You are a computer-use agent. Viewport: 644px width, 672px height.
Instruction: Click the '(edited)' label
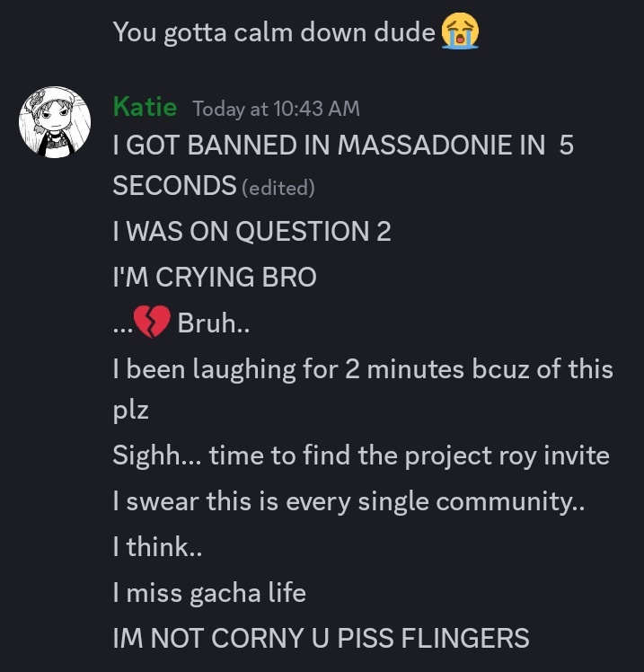tap(278, 188)
